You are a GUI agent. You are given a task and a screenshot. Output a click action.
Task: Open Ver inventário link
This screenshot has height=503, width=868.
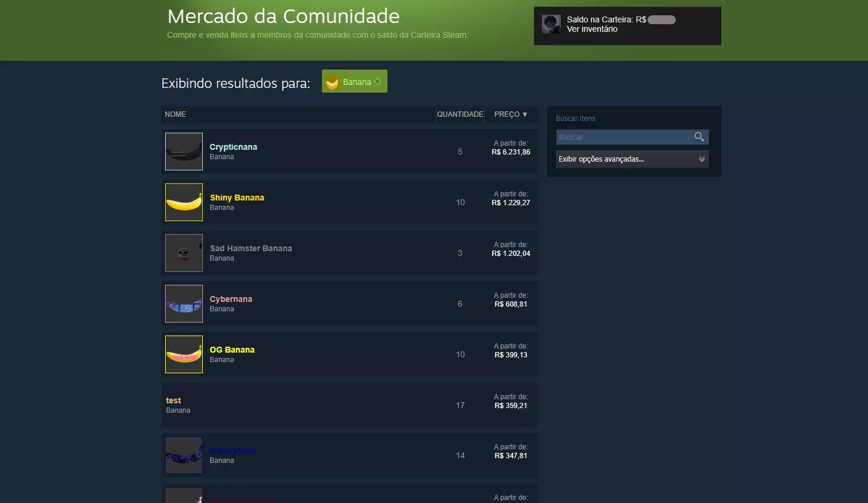tap(592, 29)
